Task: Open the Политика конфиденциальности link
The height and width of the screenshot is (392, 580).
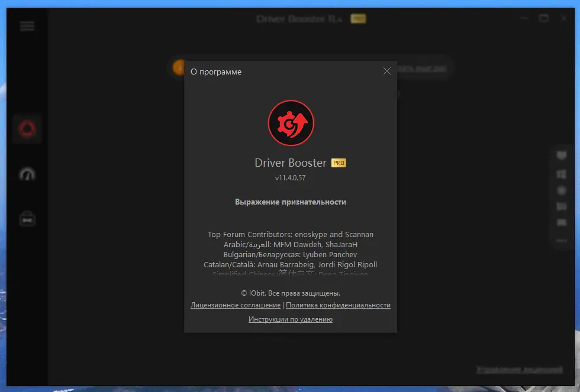Action: pyautogui.click(x=338, y=305)
